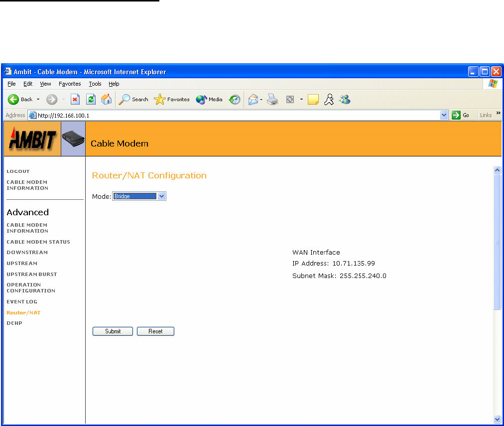Minimize the Internet Explorer window
Viewport: 504px width, 426px height.
[473, 71]
